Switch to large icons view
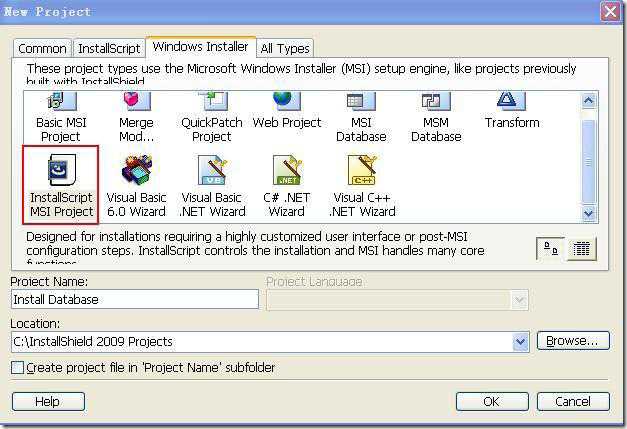The height and width of the screenshot is (429, 627). point(551,249)
